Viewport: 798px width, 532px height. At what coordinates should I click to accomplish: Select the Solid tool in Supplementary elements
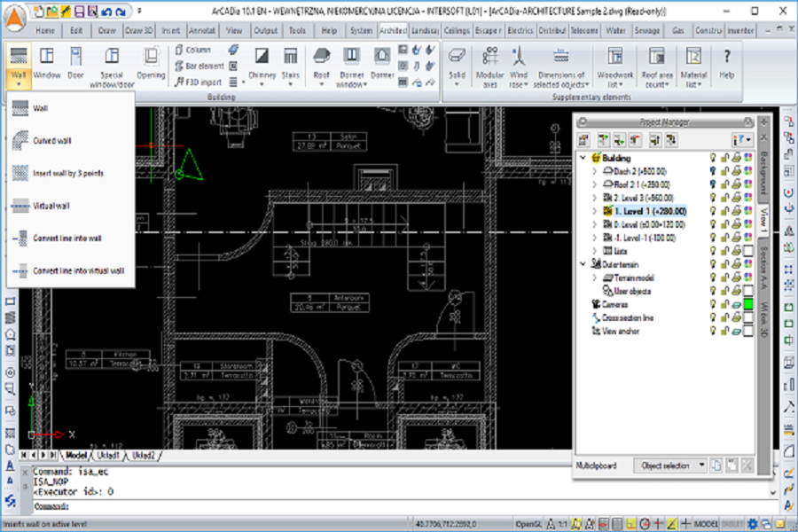[x=457, y=57]
